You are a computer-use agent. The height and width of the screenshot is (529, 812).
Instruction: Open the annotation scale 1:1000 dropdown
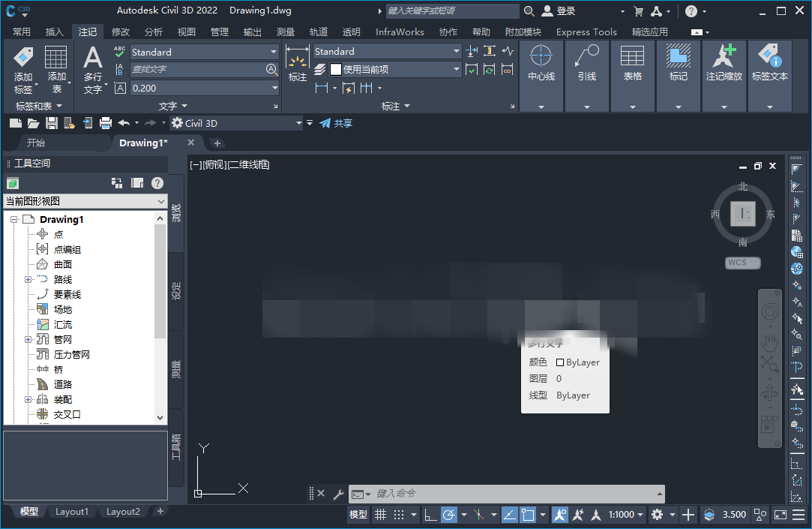[626, 515]
